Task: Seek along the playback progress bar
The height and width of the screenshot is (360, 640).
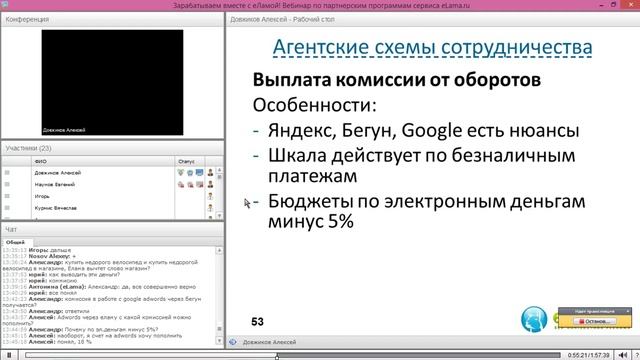Action: click(x=293, y=355)
